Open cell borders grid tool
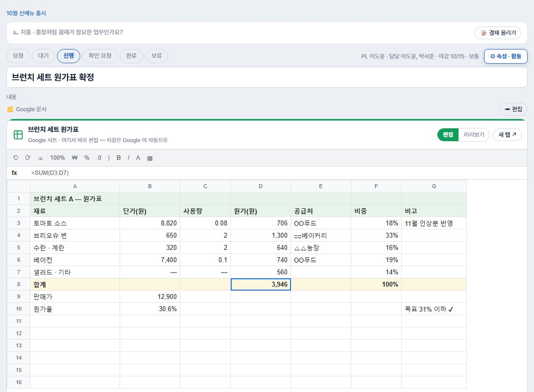Screen dimensions: 534x392 click(x=150, y=158)
